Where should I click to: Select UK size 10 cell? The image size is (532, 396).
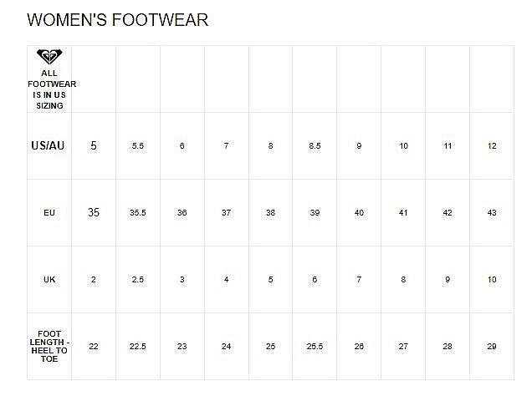tap(492, 280)
